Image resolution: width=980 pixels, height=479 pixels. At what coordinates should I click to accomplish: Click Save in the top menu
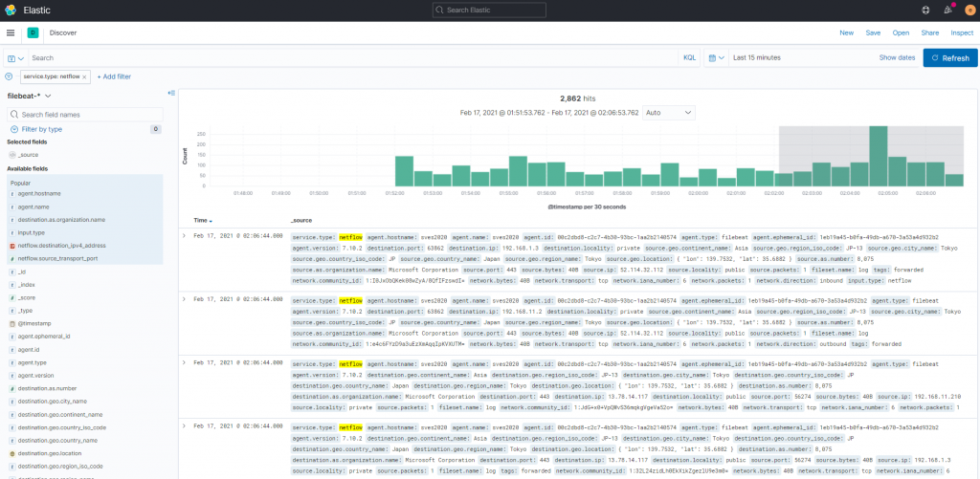pyautogui.click(x=873, y=33)
